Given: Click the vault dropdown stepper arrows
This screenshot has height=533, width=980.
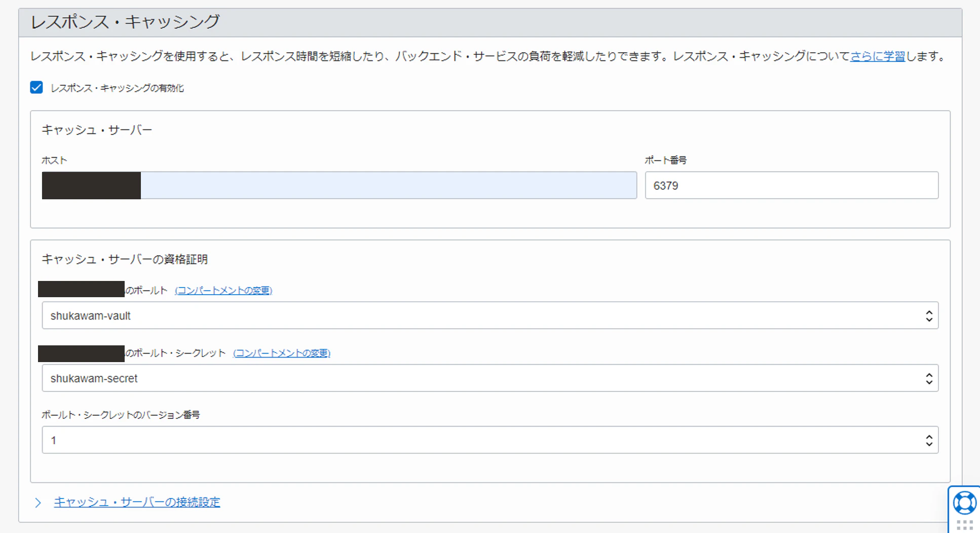Looking at the screenshot, I should (x=929, y=315).
